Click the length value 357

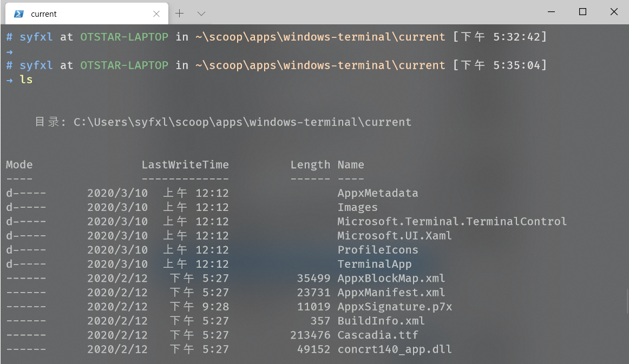pyautogui.click(x=320, y=321)
